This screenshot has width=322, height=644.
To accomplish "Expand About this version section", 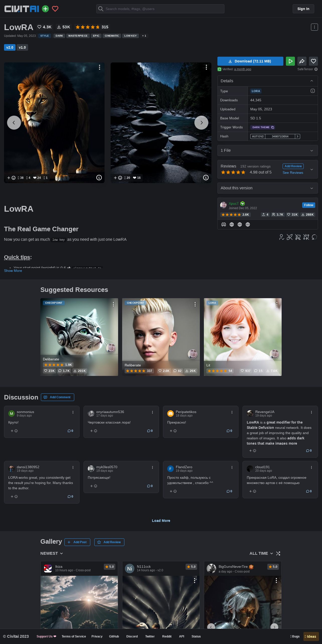I will point(268,188).
